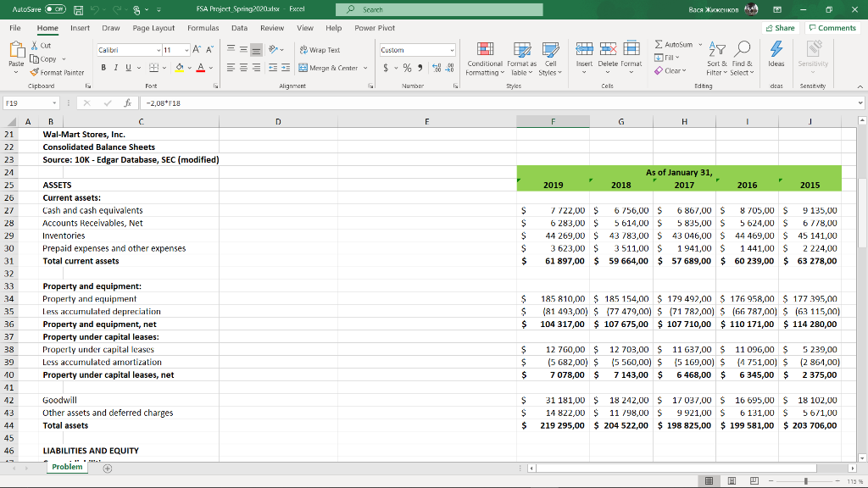Viewport: 868px width, 488px height.
Task: Open Conditional Formatting menu
Action: (x=485, y=58)
